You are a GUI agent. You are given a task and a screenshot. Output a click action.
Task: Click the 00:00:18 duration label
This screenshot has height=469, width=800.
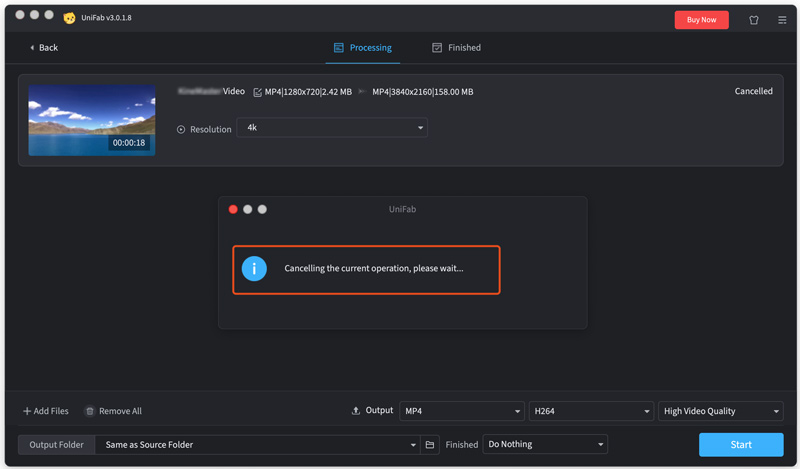(x=129, y=143)
